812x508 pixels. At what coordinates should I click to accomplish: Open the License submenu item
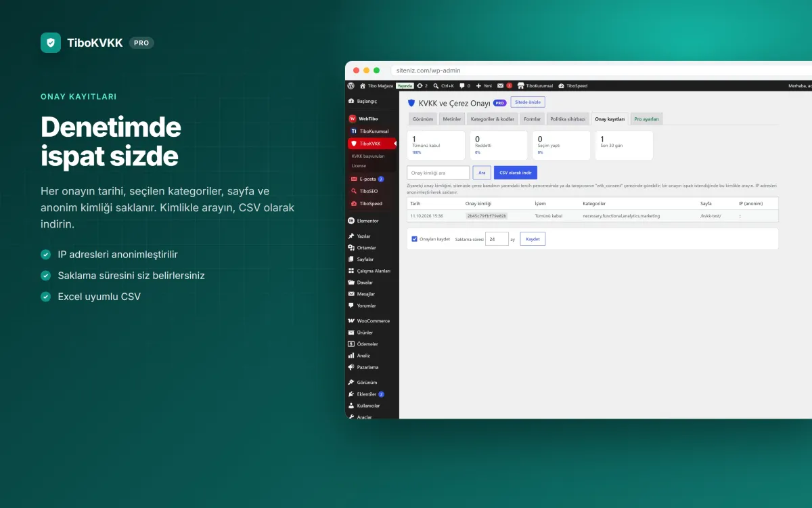pyautogui.click(x=359, y=165)
